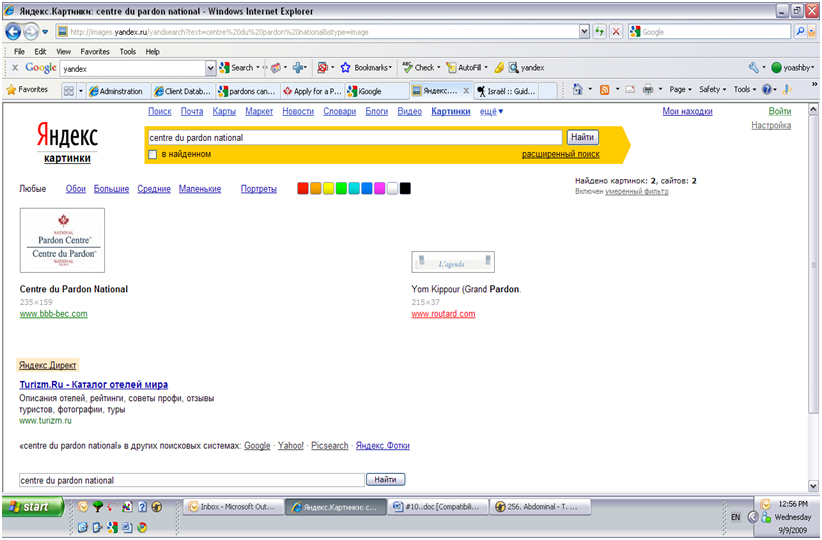Click the RSS feeds icon
Screen dimensions: 822x540
(x=605, y=90)
